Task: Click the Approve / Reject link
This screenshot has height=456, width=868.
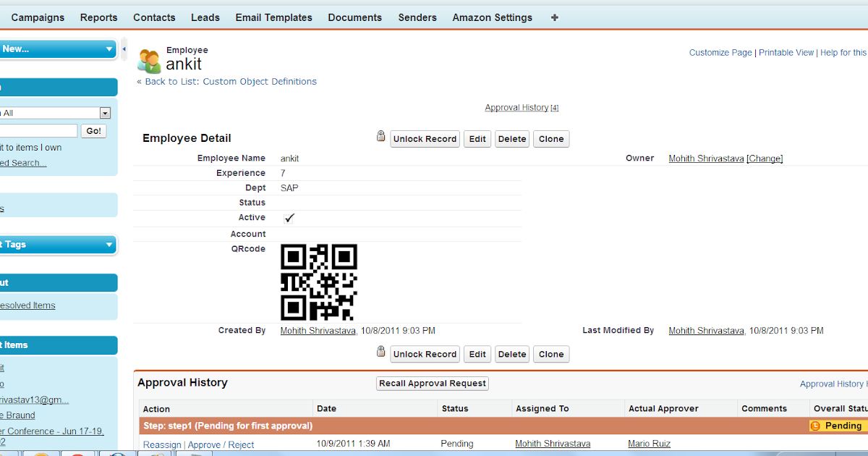Action: tap(221, 444)
